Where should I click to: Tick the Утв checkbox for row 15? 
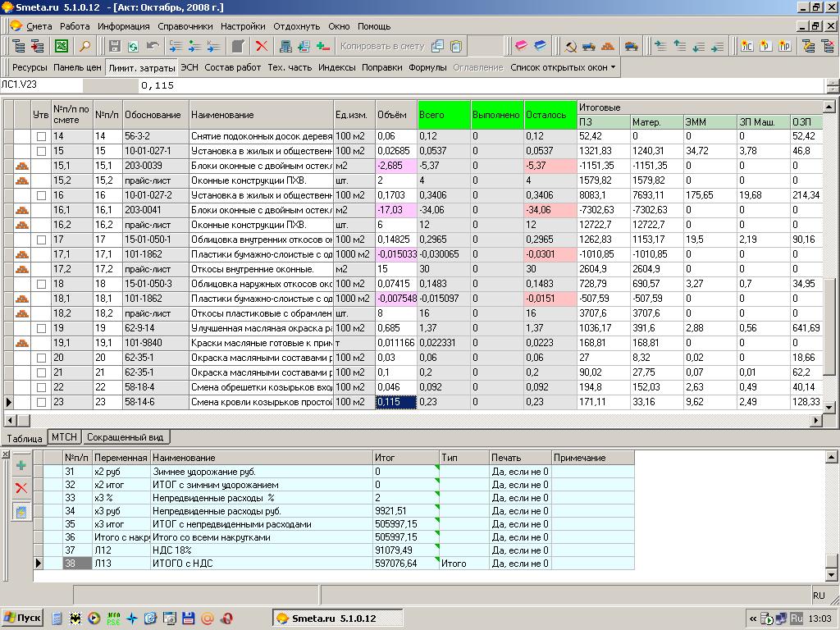point(41,151)
